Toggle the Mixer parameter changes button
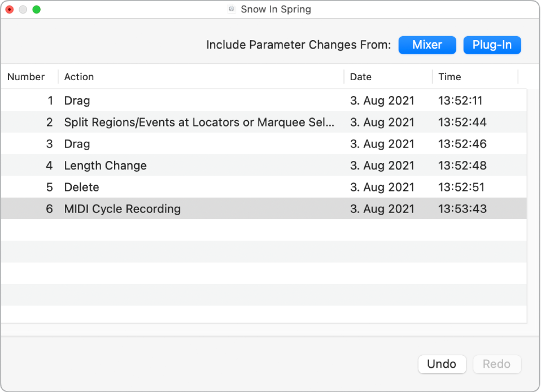This screenshot has height=392, width=541. [x=427, y=45]
